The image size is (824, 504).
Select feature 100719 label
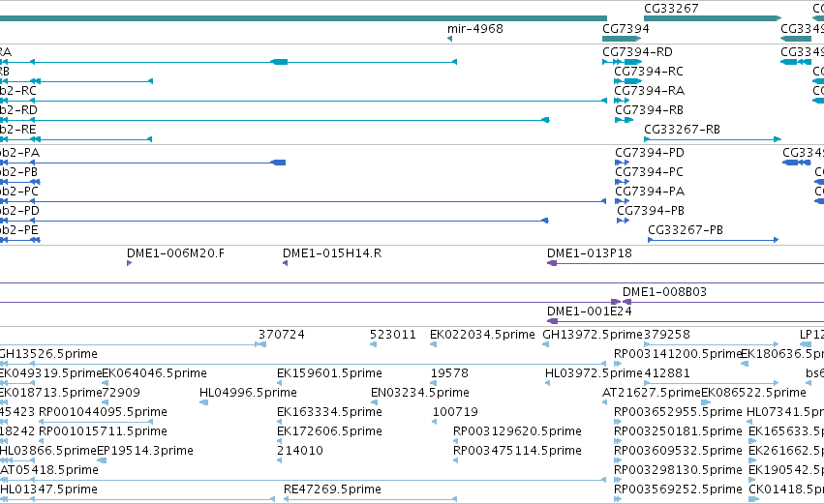click(455, 413)
